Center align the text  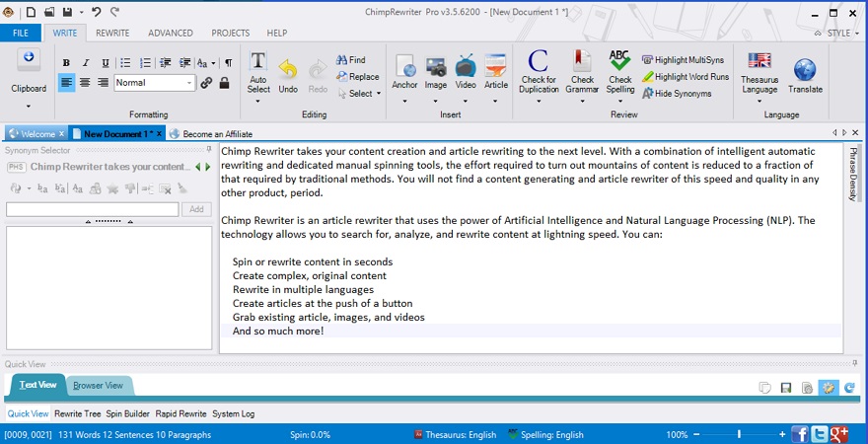coord(85,83)
